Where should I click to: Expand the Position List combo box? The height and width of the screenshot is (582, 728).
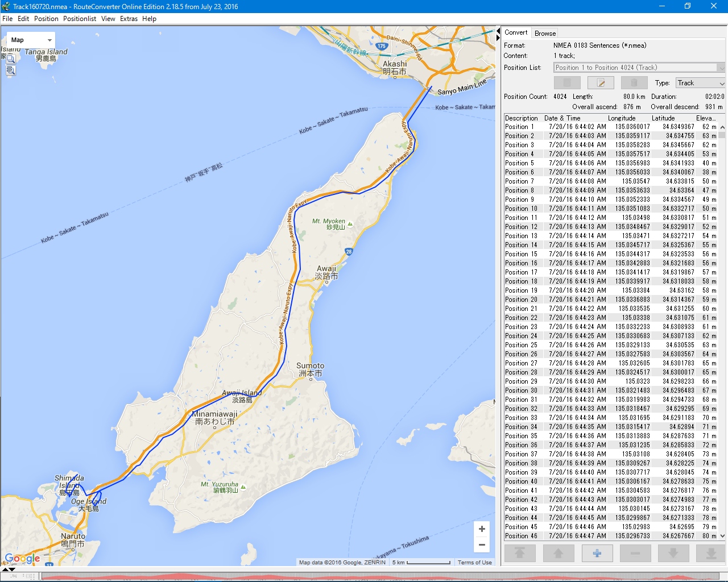[x=721, y=68]
